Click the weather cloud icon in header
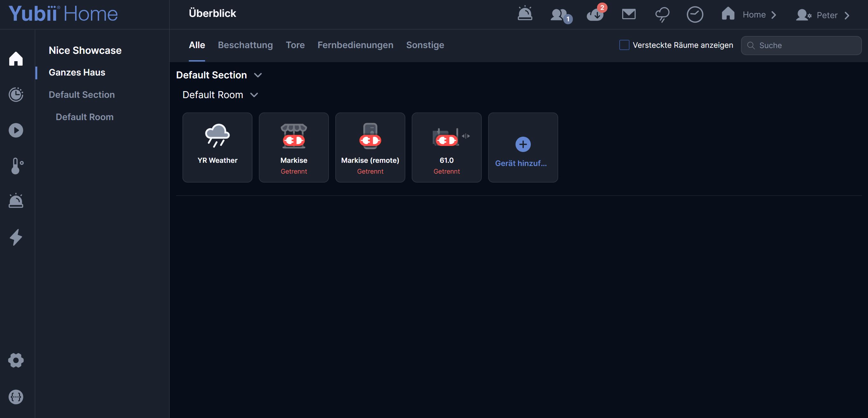This screenshot has width=868, height=418. [x=662, y=14]
